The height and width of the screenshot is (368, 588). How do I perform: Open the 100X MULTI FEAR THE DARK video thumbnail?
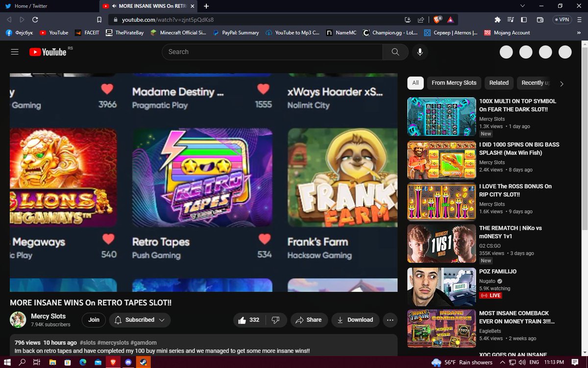point(441,117)
